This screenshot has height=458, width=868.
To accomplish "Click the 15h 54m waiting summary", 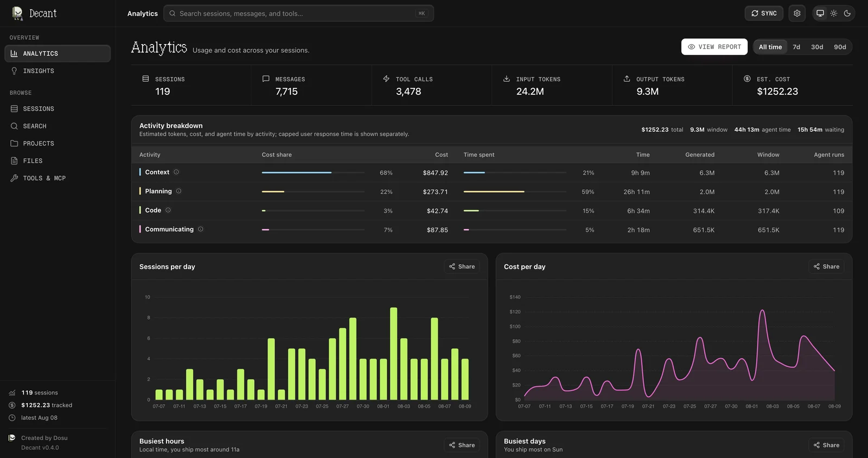I will point(821,130).
